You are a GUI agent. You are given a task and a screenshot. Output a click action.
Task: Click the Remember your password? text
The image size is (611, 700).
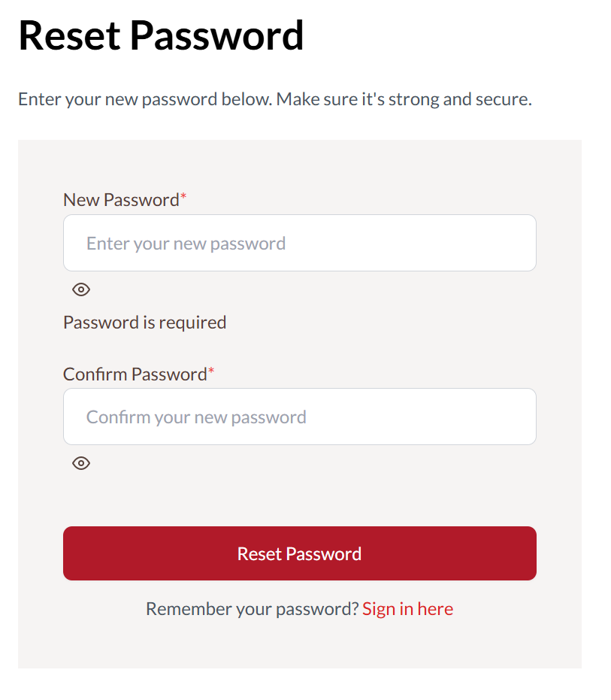point(253,608)
